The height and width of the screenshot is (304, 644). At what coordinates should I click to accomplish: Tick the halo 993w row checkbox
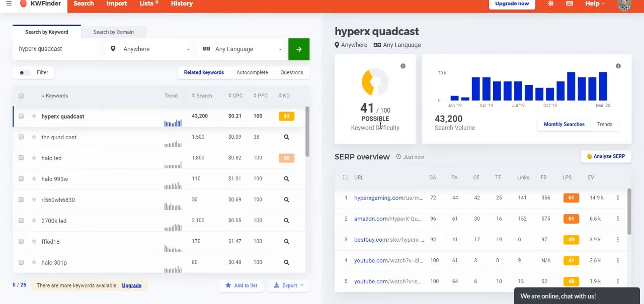point(21,179)
